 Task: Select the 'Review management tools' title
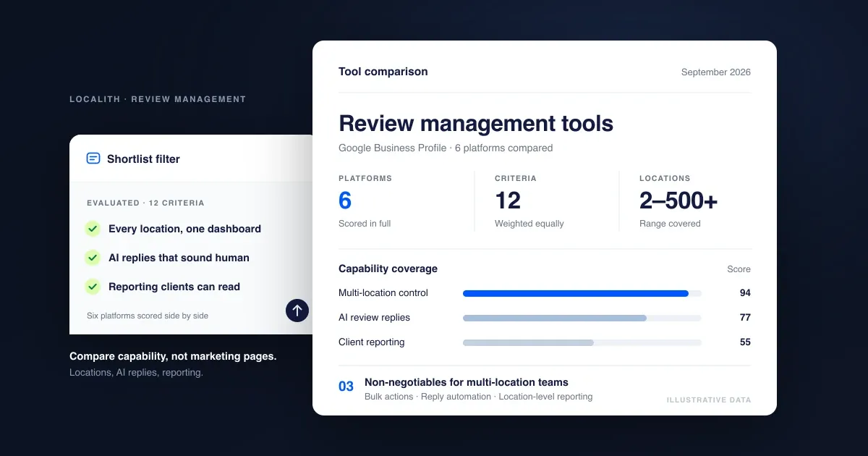pos(476,123)
